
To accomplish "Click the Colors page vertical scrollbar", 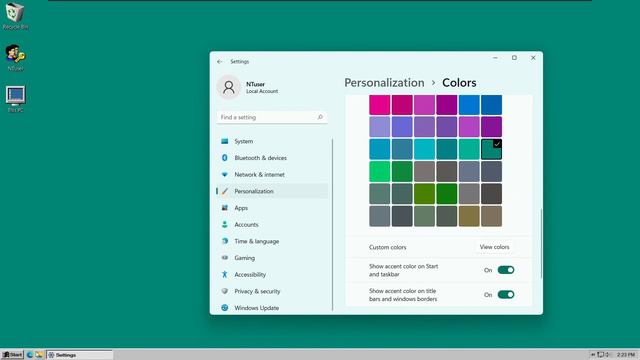I will pos(541,243).
